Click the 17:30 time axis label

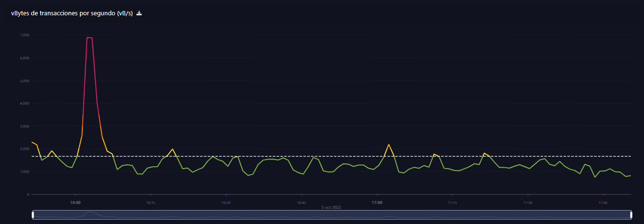coord(528,203)
